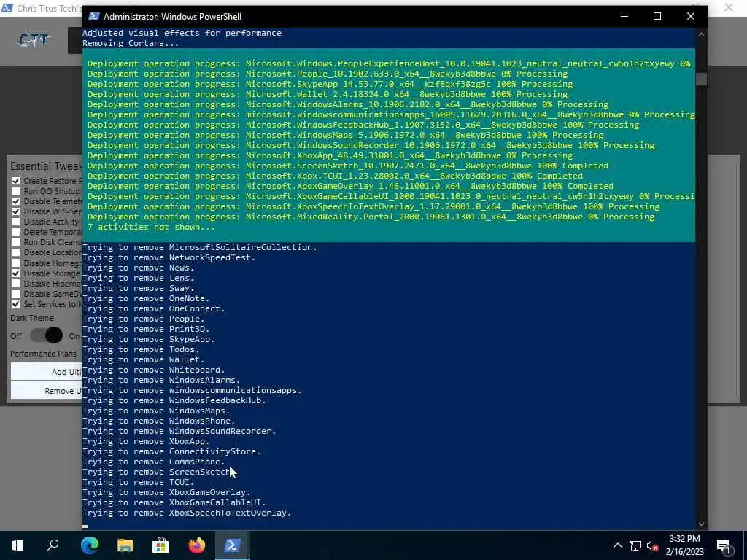Screen dimensions: 747x560
Task: Click Add Ultimate performance plan button
Action: coord(47,372)
